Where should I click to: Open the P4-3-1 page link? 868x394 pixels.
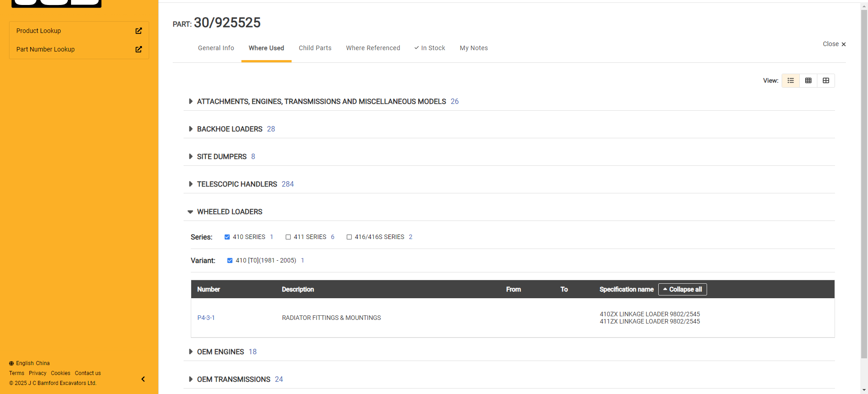point(206,318)
